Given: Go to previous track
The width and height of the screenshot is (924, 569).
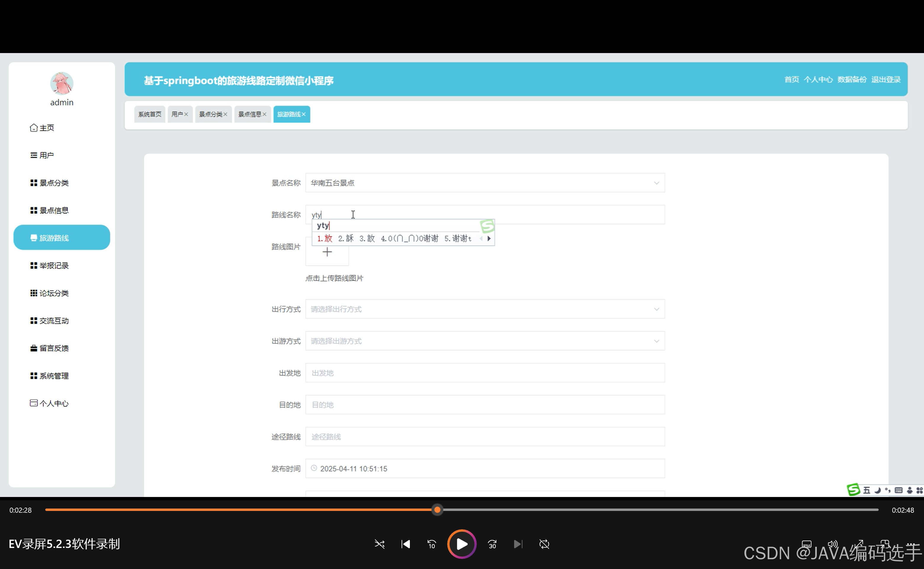Looking at the screenshot, I should (405, 544).
